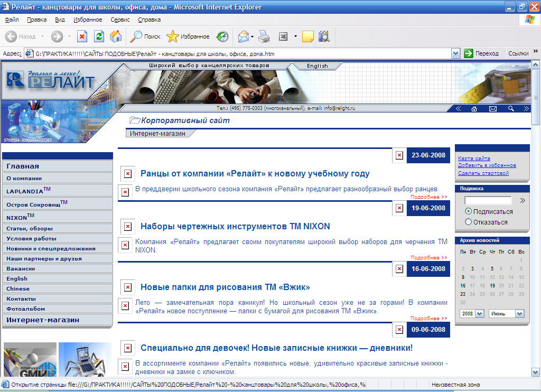Screen dimensions: 541x392
Task: Open the Forward button history dropdown
Action: point(69,36)
